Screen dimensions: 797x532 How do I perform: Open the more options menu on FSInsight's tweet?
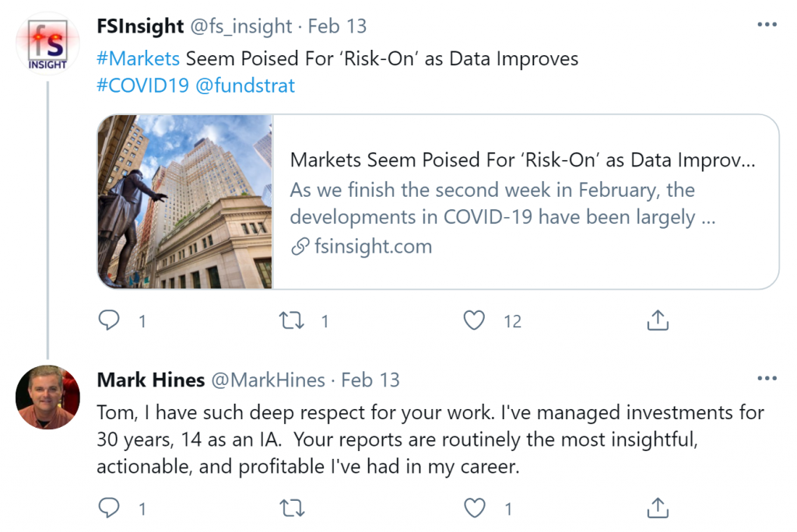(767, 23)
